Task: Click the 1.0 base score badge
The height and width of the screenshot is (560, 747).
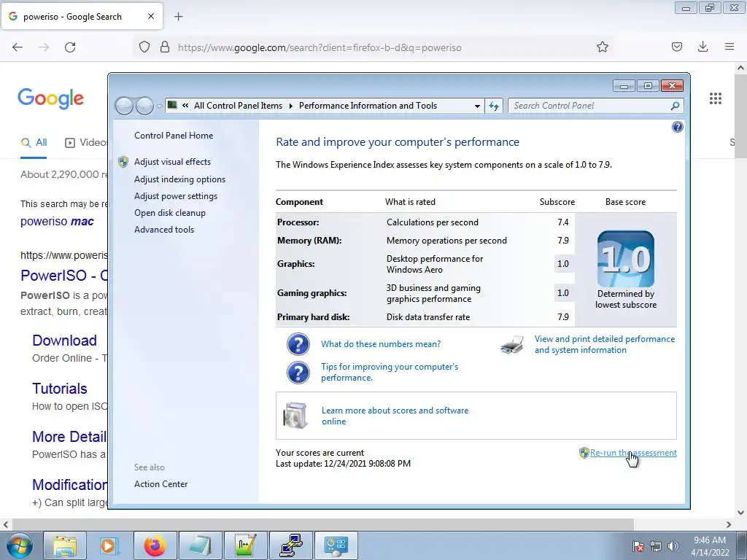Action: [625, 259]
